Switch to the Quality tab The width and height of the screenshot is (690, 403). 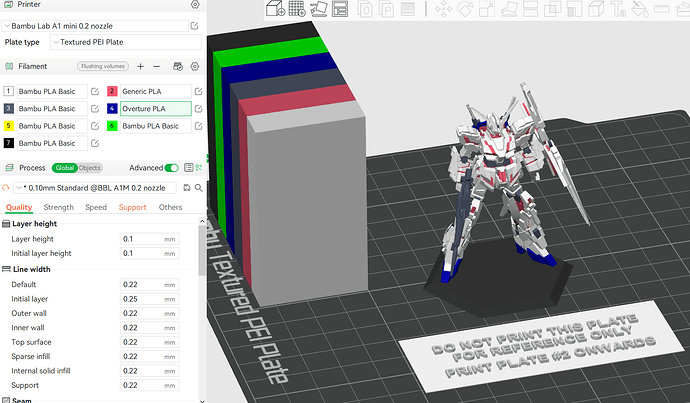pos(19,207)
